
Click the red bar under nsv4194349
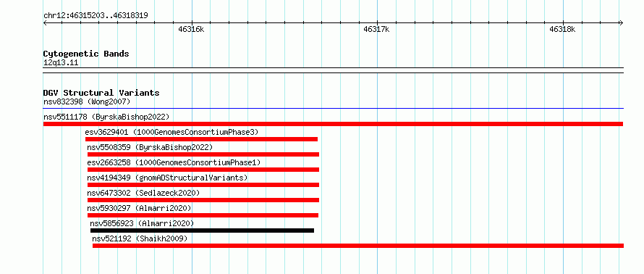point(203,185)
